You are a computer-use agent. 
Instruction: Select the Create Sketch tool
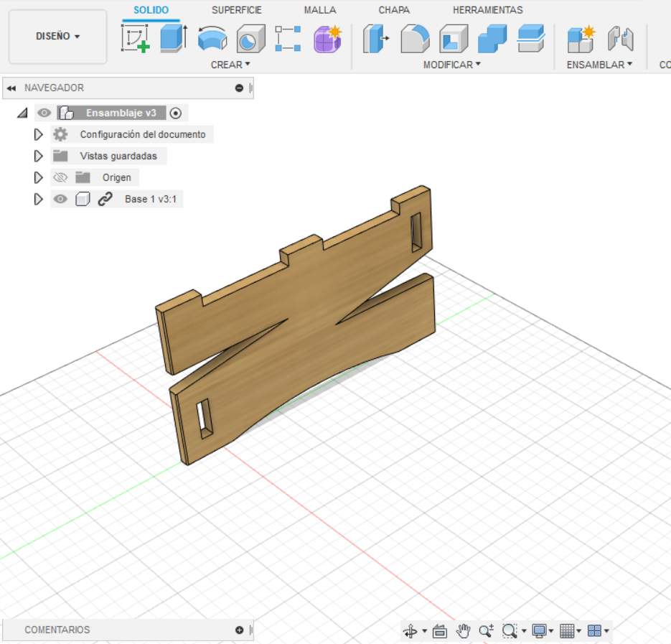pos(135,39)
